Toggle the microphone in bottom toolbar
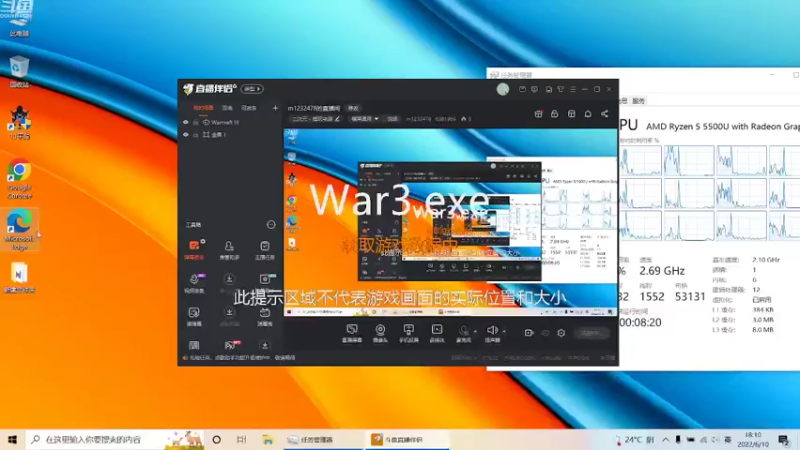The image size is (800, 450). [463, 333]
